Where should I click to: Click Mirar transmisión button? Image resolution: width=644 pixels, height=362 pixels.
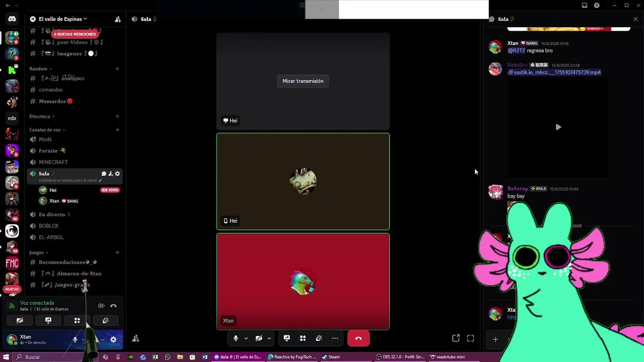pos(303,81)
